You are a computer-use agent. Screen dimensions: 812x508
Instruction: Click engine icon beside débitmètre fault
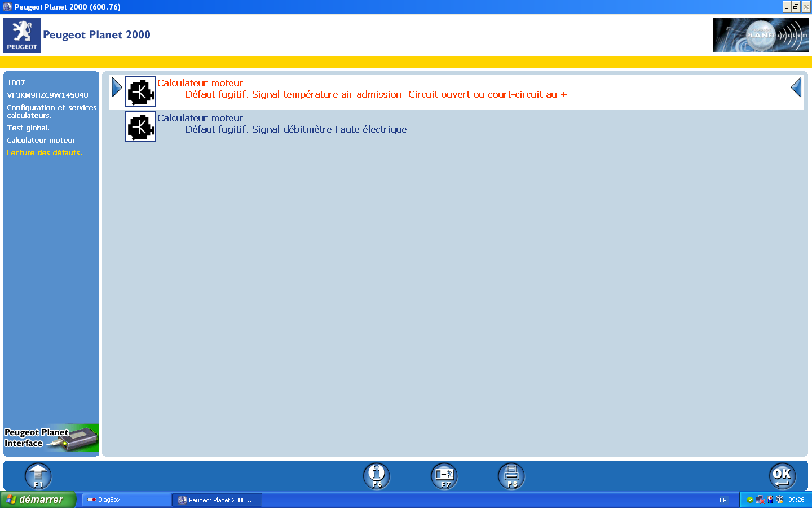(x=140, y=126)
